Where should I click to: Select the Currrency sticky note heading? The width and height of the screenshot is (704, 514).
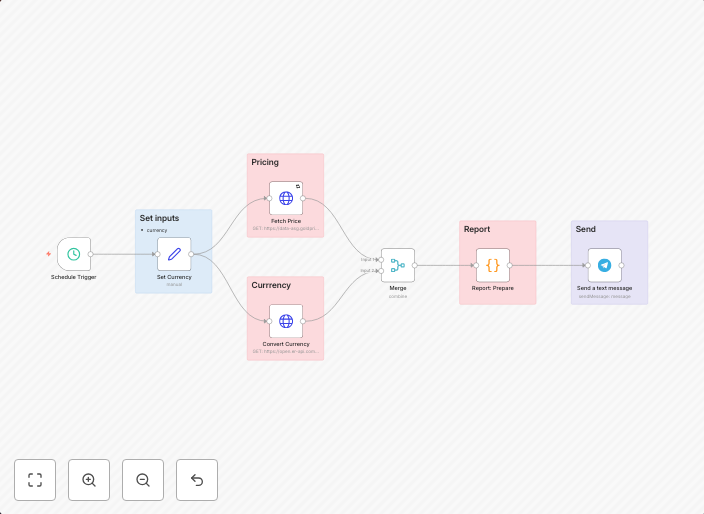click(x=271, y=285)
